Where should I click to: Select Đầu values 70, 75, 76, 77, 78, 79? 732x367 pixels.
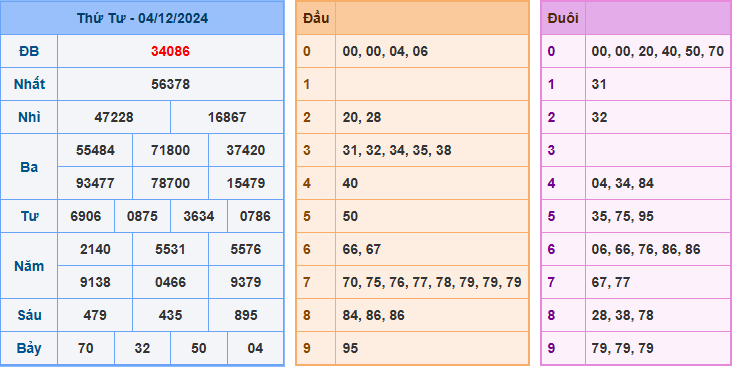(x=432, y=282)
